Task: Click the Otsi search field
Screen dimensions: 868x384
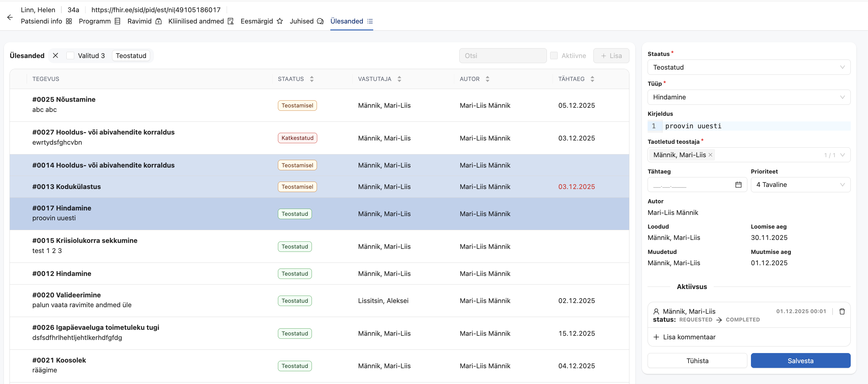Action: tap(503, 56)
